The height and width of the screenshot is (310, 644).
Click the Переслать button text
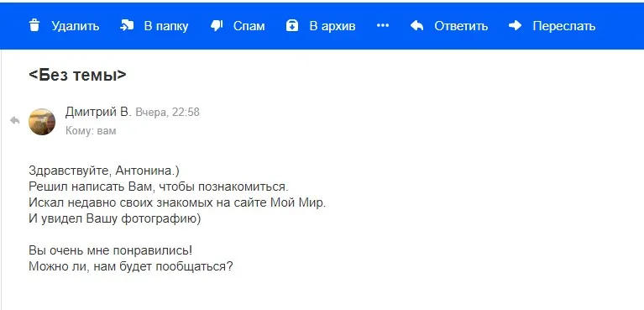[x=564, y=26]
